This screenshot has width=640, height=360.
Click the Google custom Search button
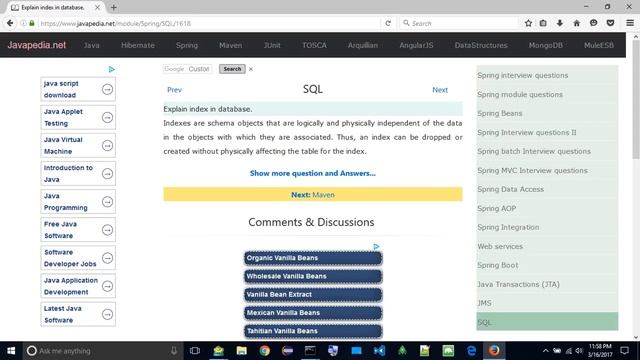tap(232, 69)
